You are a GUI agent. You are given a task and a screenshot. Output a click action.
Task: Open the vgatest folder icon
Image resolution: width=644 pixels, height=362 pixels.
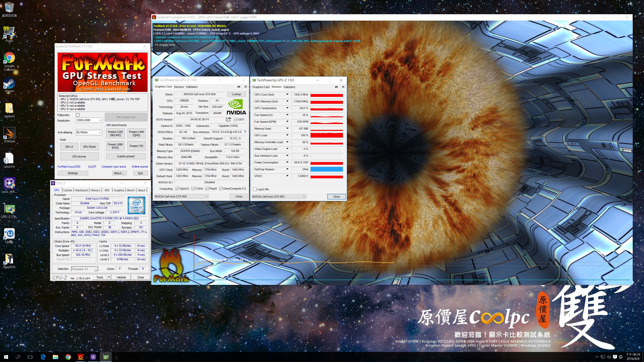pyautogui.click(x=9, y=110)
